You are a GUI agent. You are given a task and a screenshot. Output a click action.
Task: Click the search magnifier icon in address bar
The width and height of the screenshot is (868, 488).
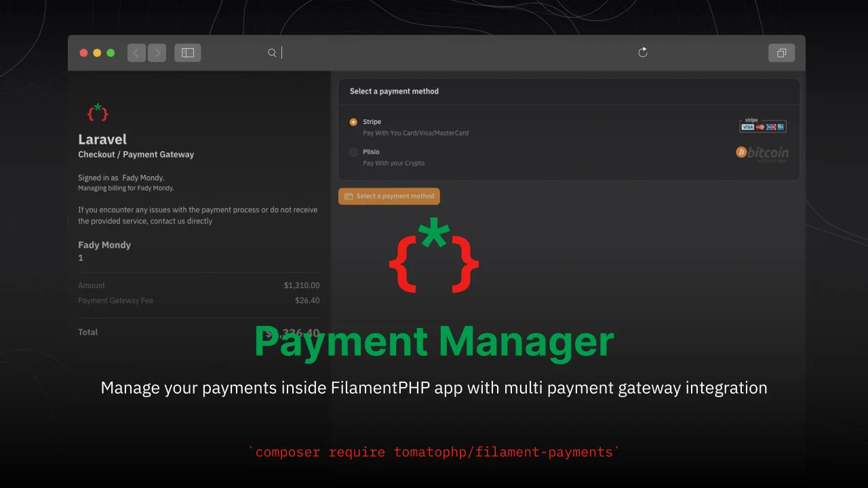(x=272, y=53)
